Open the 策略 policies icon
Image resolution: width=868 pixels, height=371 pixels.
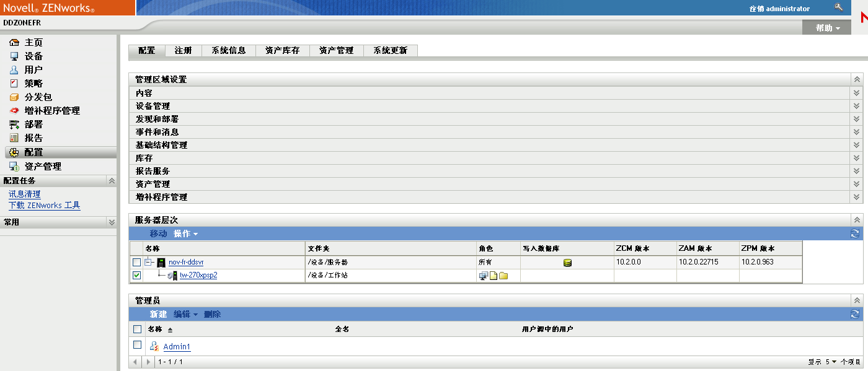pyautogui.click(x=14, y=84)
